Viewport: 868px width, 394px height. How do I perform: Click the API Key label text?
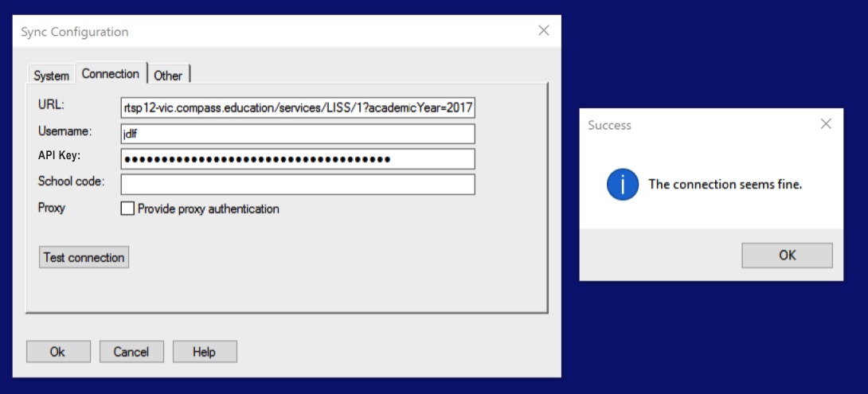point(59,156)
